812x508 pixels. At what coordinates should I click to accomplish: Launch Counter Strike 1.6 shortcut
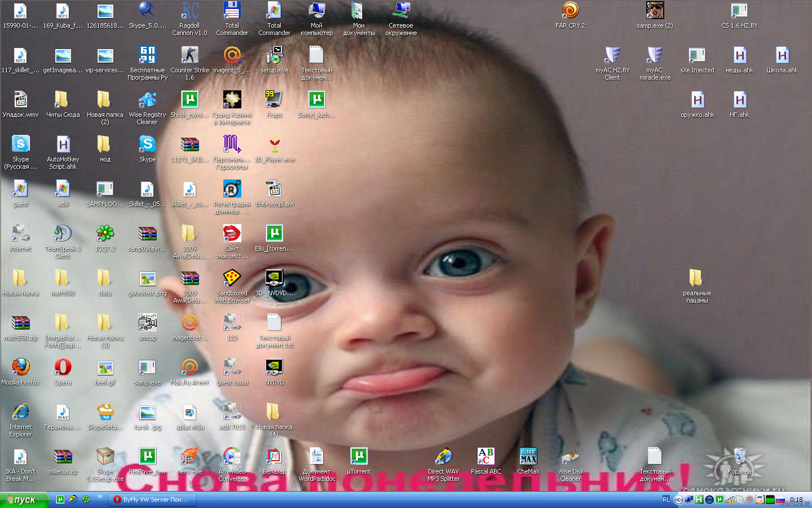(189, 63)
